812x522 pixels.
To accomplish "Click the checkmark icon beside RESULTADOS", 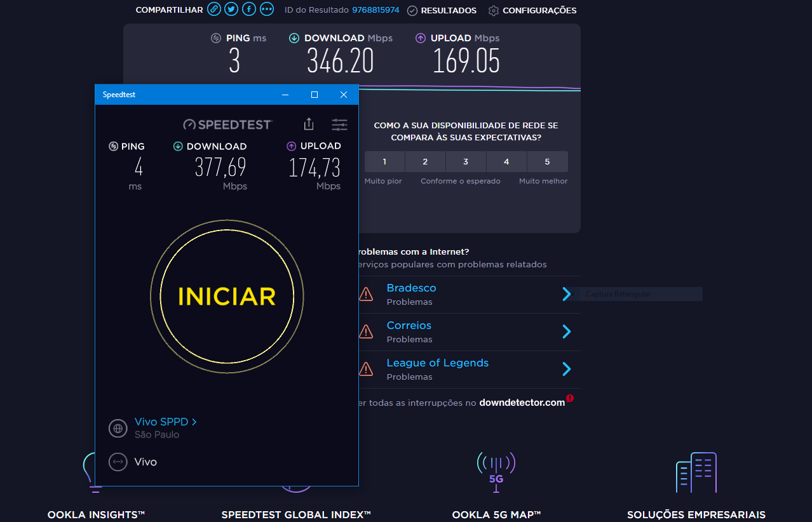I will coord(412,10).
